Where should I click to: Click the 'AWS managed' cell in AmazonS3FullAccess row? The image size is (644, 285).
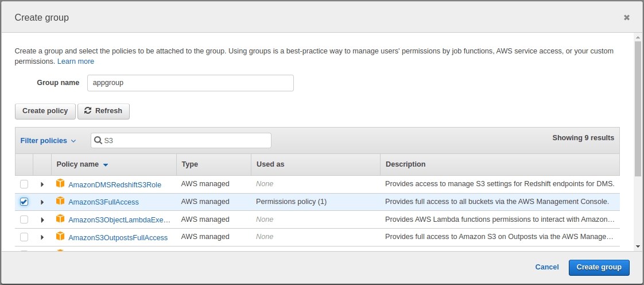point(205,202)
